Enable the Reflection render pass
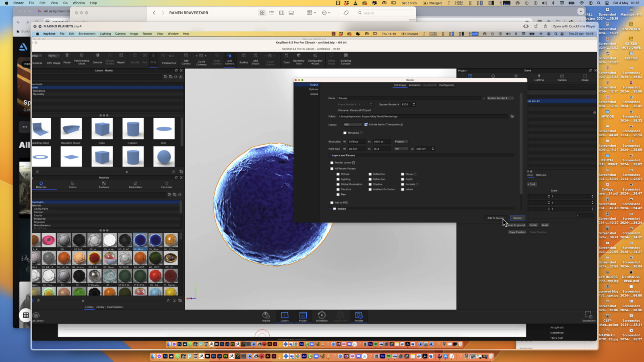 click(370, 174)
